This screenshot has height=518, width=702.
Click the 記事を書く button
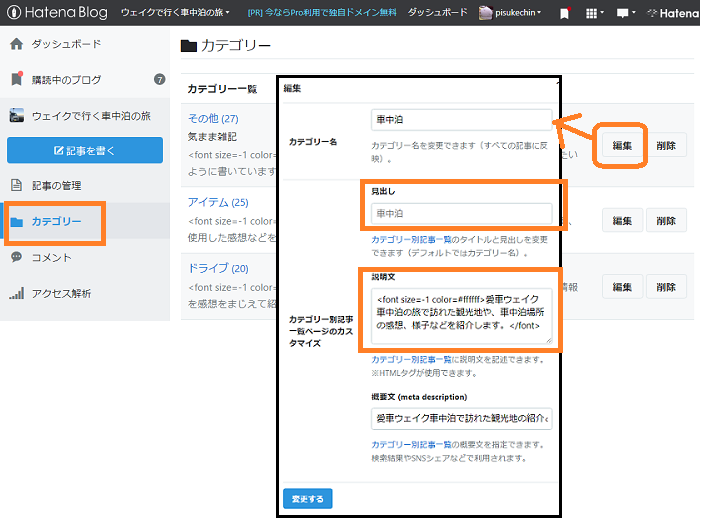[x=85, y=150]
